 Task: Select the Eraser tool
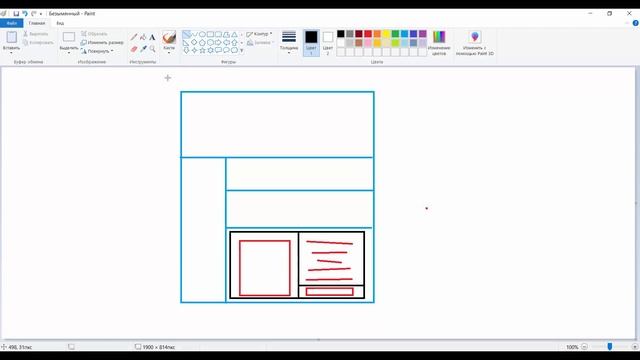click(134, 49)
